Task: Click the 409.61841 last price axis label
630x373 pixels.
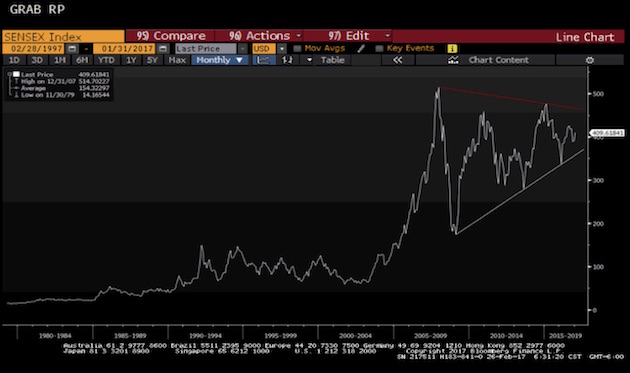Action: click(607, 133)
